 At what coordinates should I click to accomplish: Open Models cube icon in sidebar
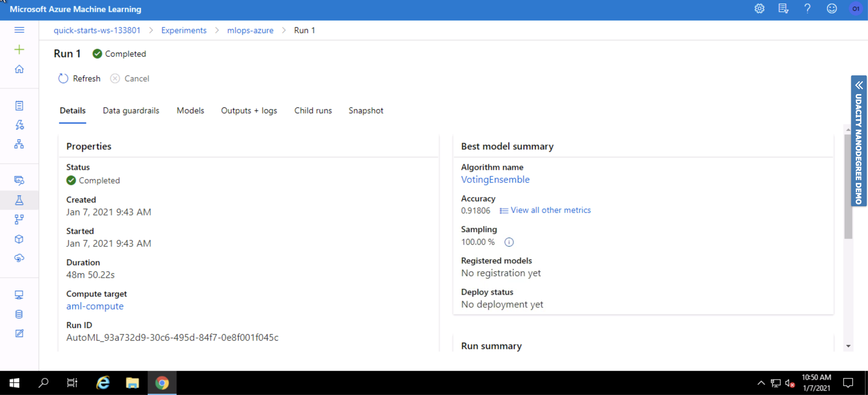coord(19,239)
